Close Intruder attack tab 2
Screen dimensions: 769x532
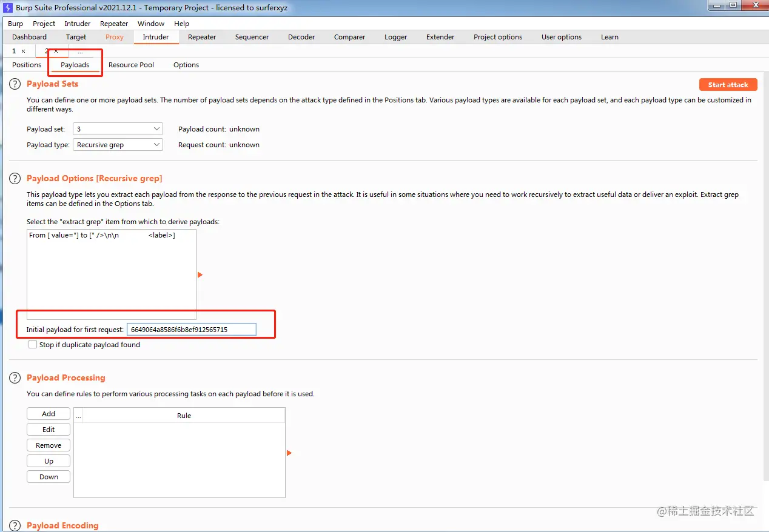pyautogui.click(x=56, y=52)
